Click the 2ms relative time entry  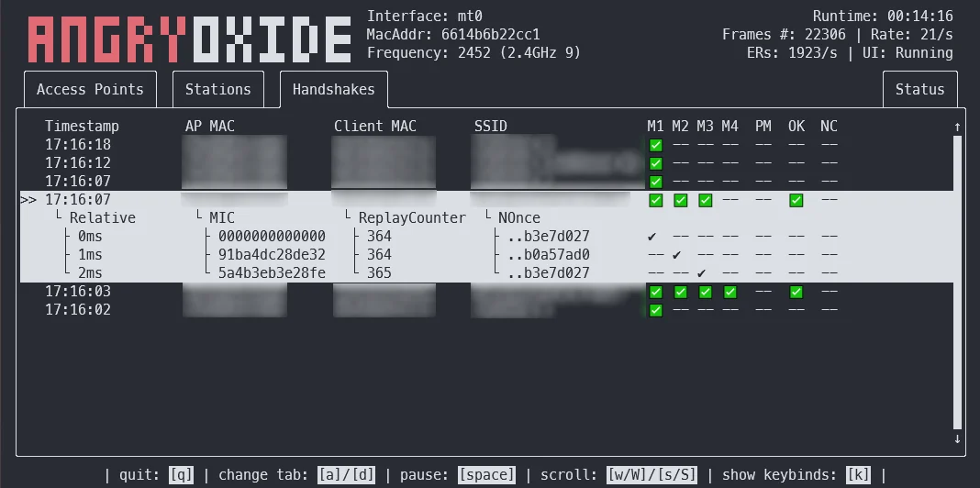pos(90,273)
